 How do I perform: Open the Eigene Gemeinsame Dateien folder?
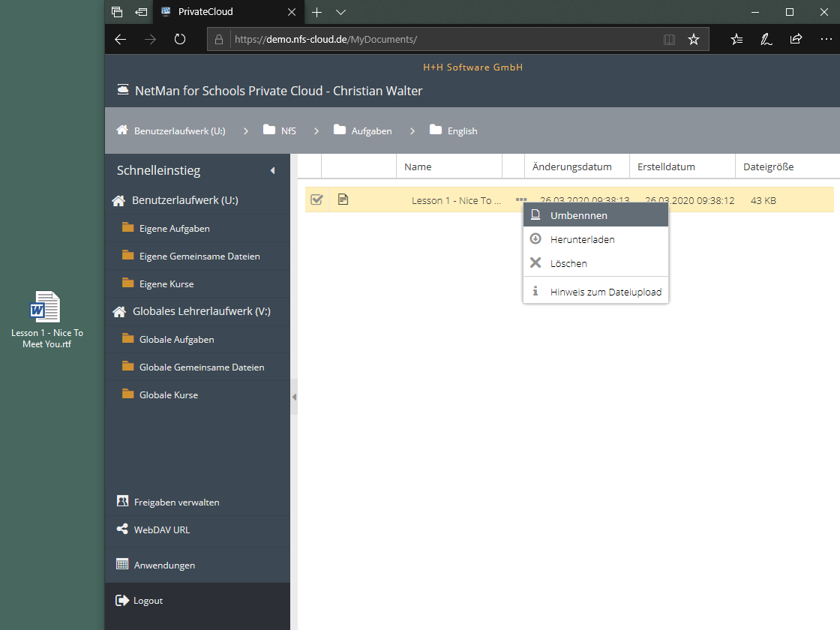coord(197,256)
